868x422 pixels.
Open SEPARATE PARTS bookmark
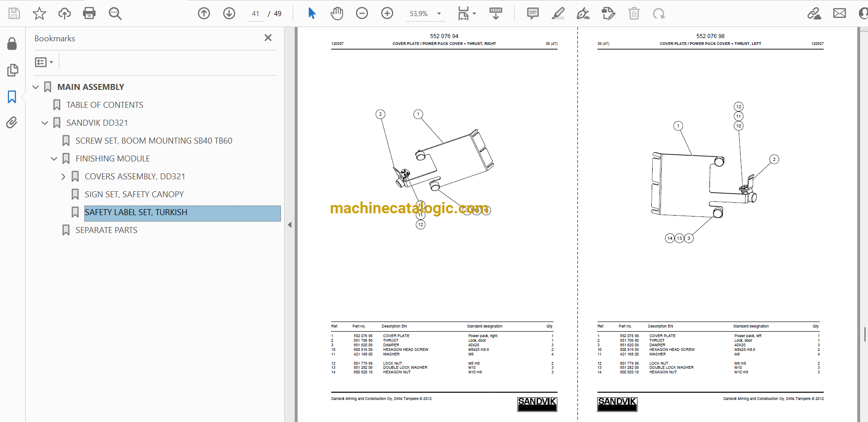[106, 230]
